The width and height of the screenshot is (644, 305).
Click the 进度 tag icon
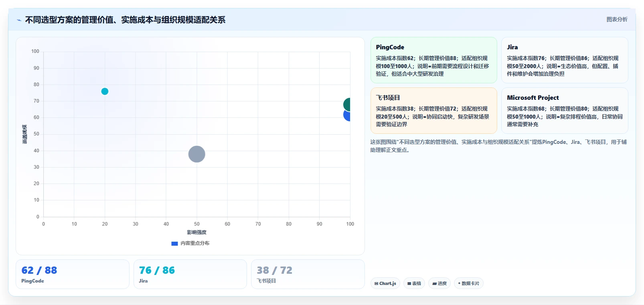coord(434,283)
